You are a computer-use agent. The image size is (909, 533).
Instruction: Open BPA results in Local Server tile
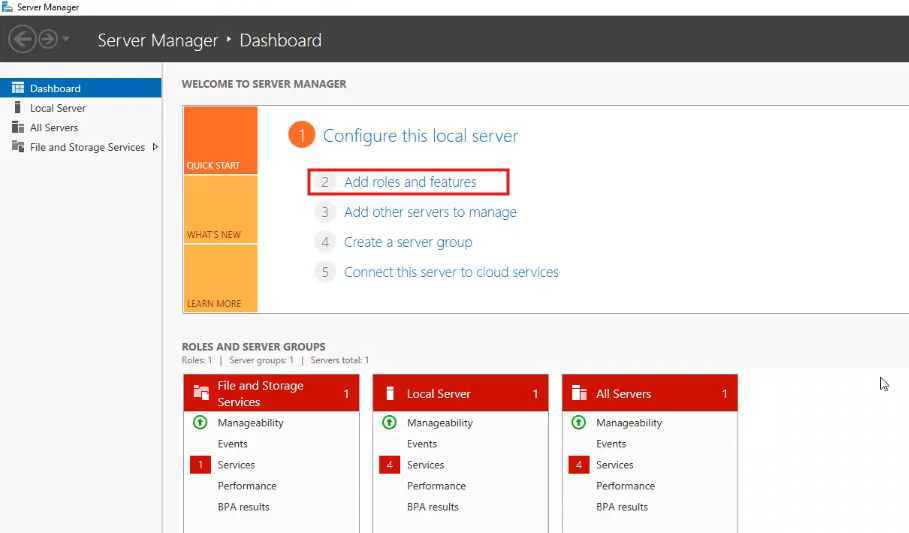point(433,507)
